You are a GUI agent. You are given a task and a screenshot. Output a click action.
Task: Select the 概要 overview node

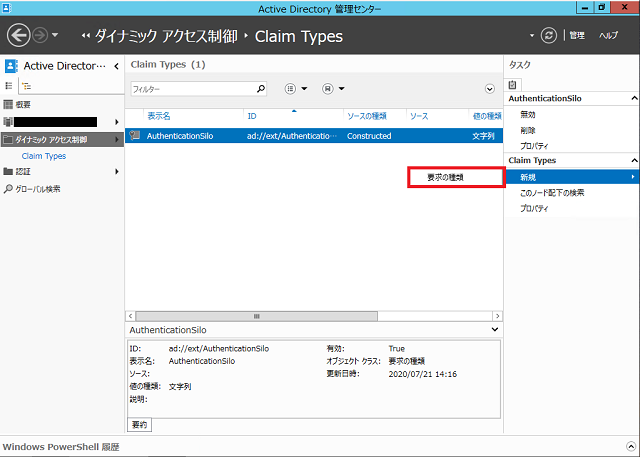click(x=22, y=104)
